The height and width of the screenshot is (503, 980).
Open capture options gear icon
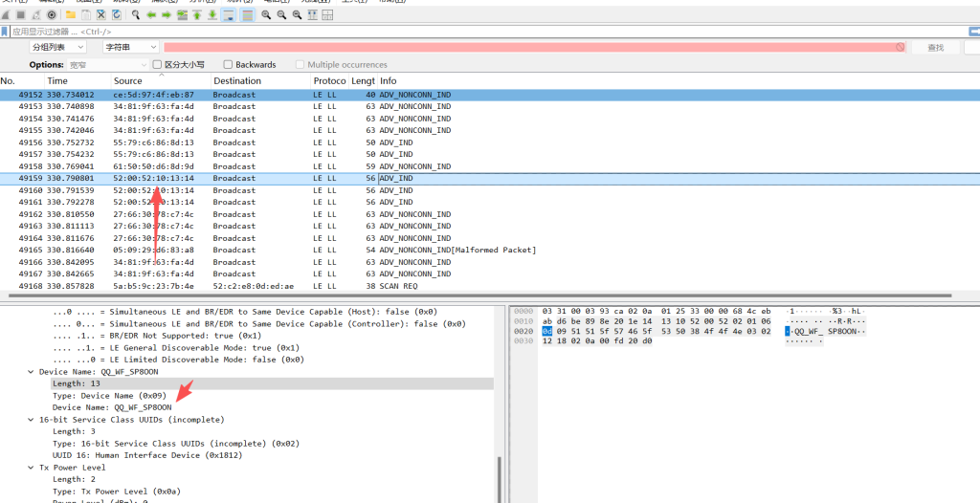tap(51, 15)
